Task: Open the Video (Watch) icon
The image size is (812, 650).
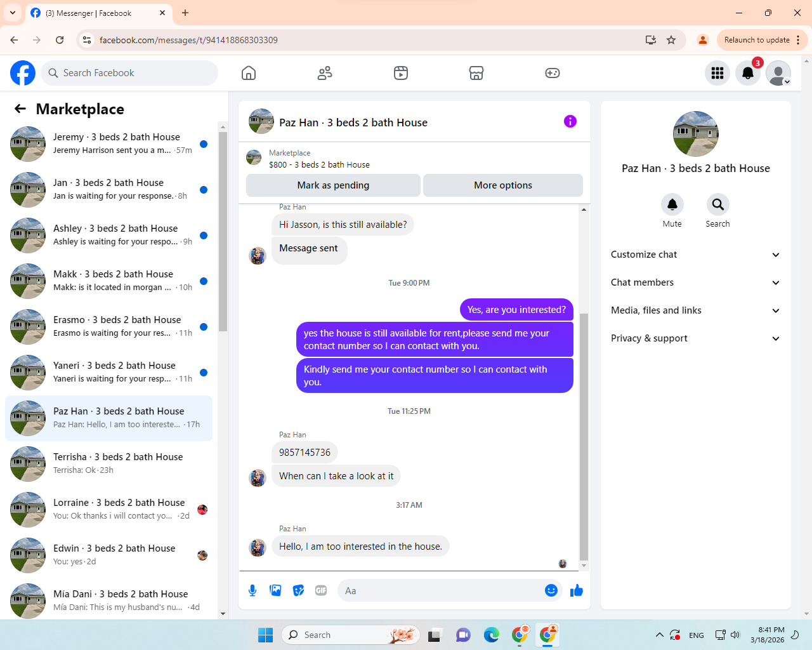Action: click(401, 73)
